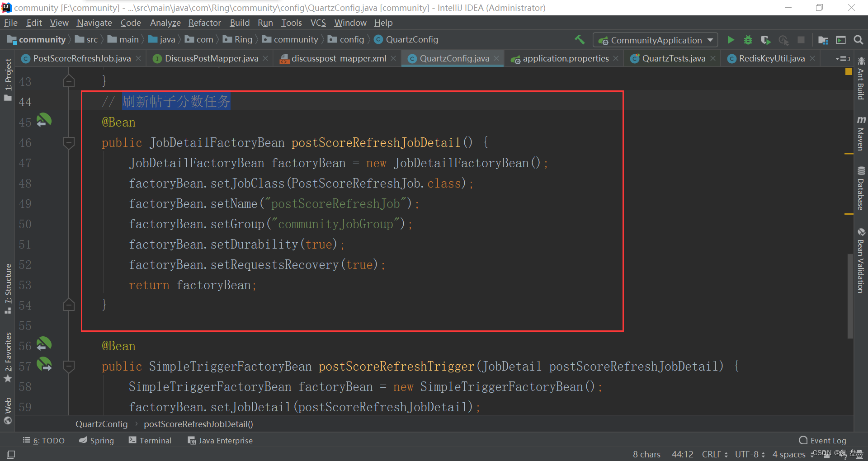The width and height of the screenshot is (868, 461).
Task: Click QuartzConfig in the bottom editor breadcrumb
Action: [102, 424]
